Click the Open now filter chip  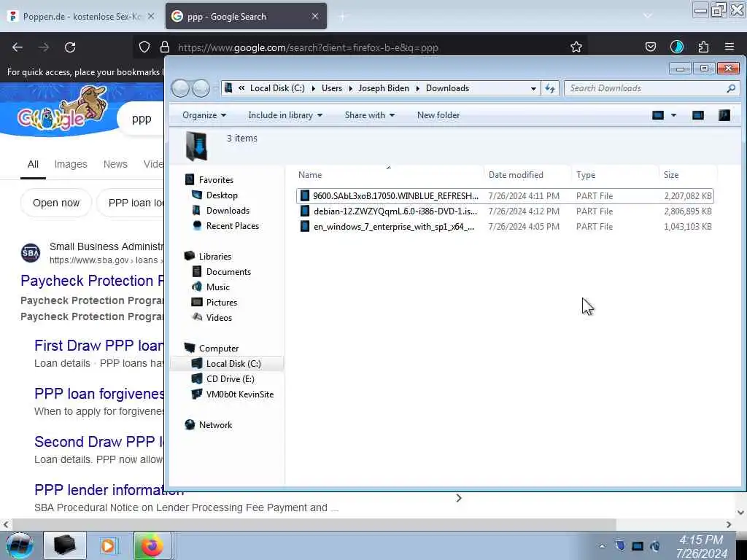click(55, 203)
